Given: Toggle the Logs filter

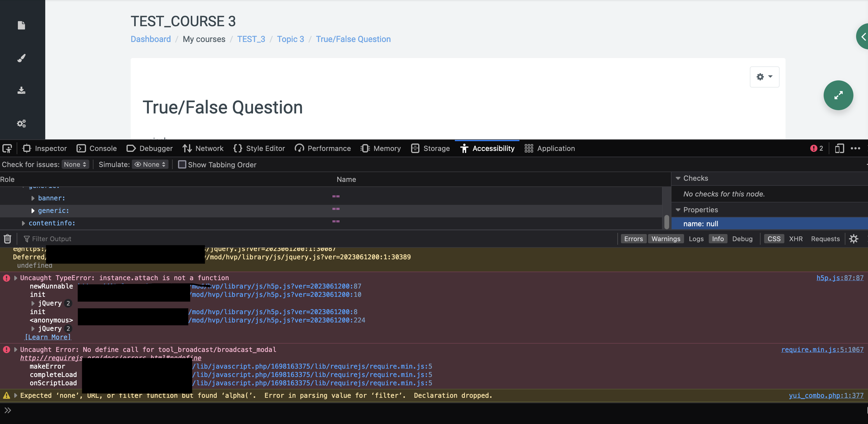Looking at the screenshot, I should 696,238.
